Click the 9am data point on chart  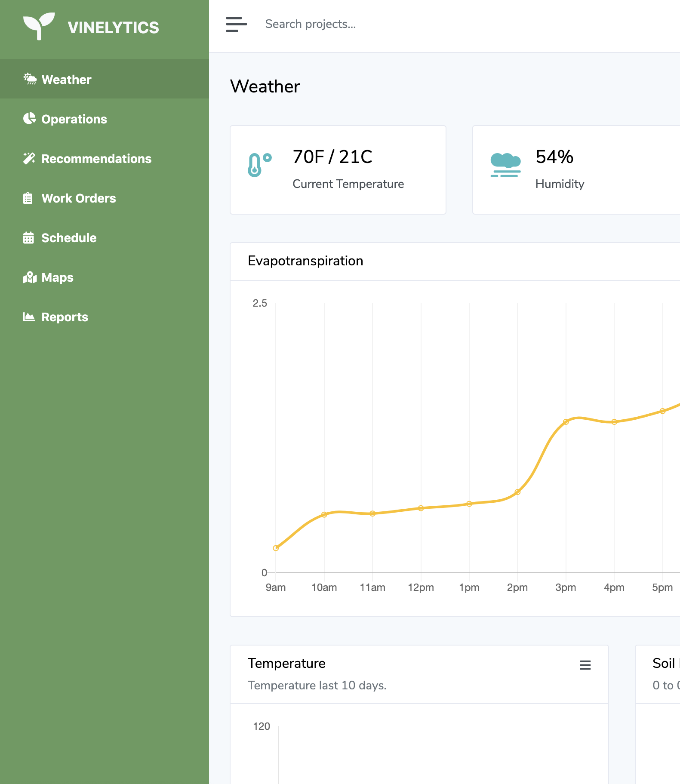[276, 548]
